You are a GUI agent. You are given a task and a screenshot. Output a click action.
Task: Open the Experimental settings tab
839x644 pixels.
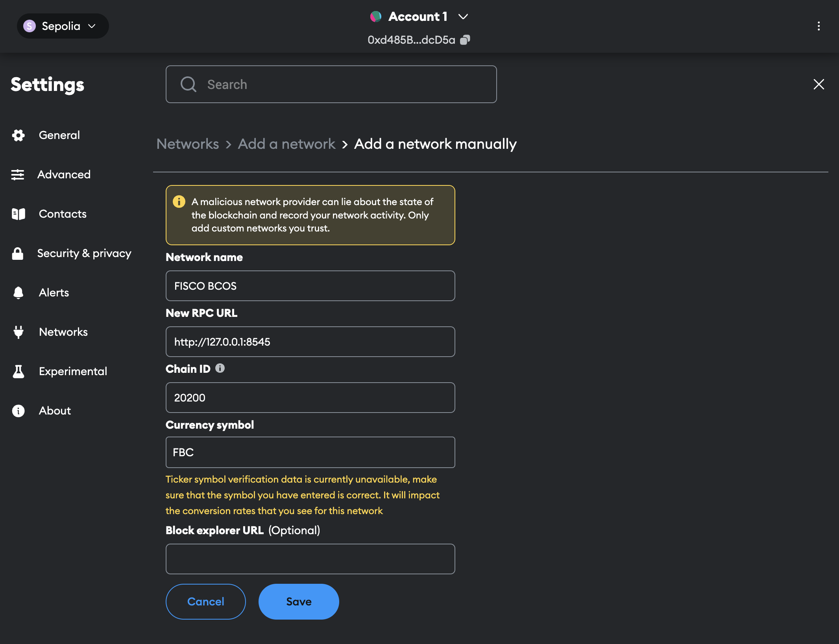(x=73, y=371)
